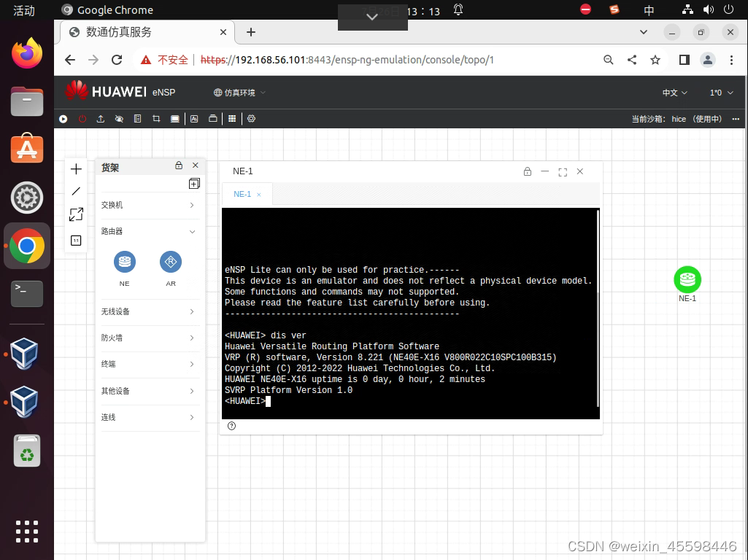Screen dimensions: 748x560
Task: Click the red power-off icon in toolbar
Action: pos(82,119)
